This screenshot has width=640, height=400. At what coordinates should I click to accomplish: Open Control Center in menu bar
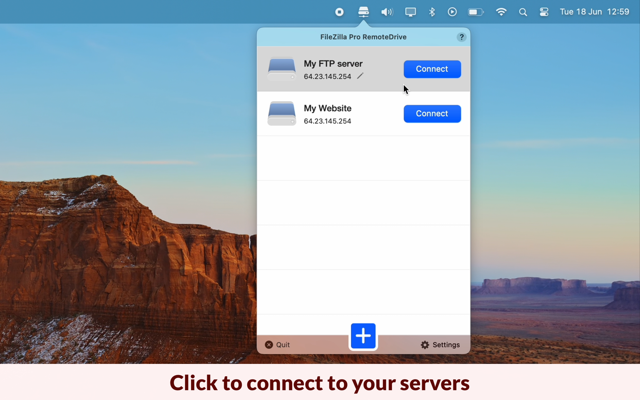[544, 12]
